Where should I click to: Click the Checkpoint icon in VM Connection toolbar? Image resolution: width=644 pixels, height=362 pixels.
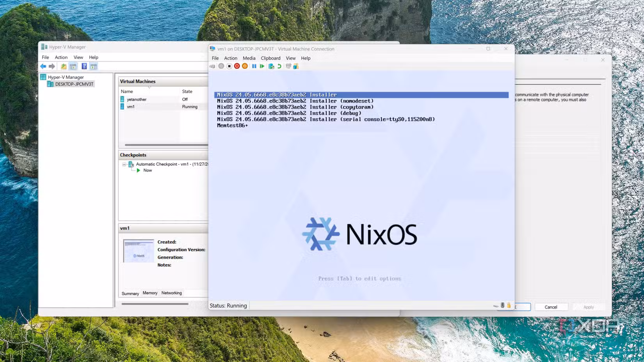271,66
